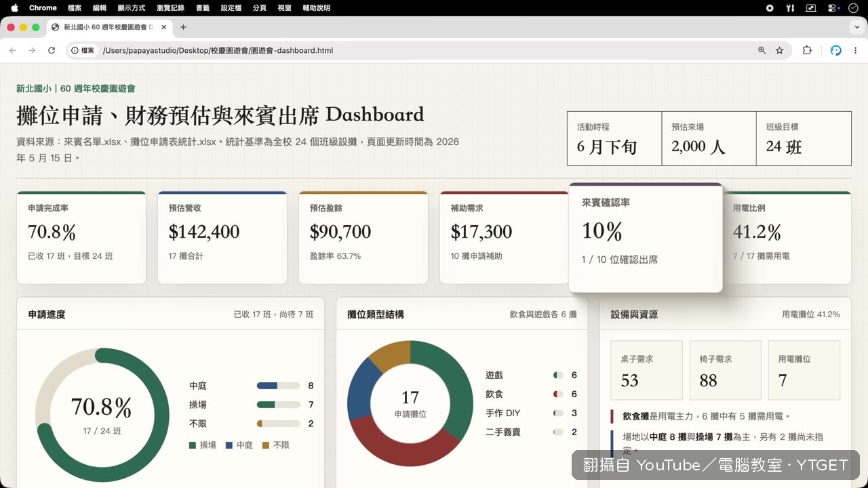The image size is (868, 488).
Task: Click the 預估盈餘 $90,700 value
Action: tap(340, 232)
